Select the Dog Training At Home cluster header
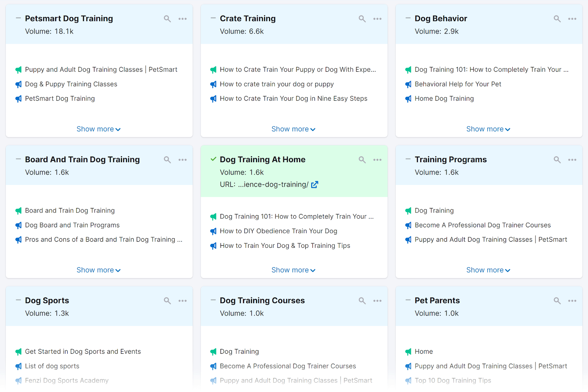 (262, 159)
